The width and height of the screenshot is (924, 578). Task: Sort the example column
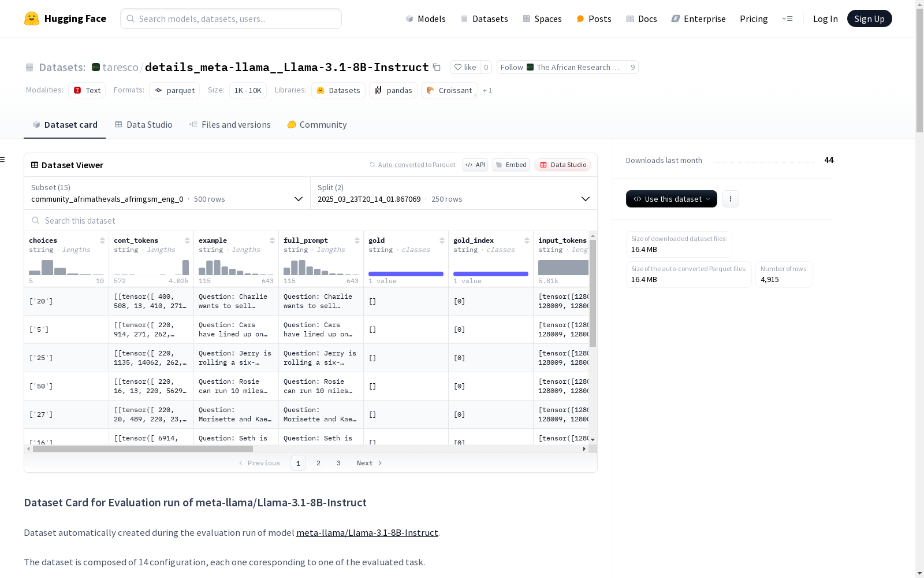pos(272,240)
